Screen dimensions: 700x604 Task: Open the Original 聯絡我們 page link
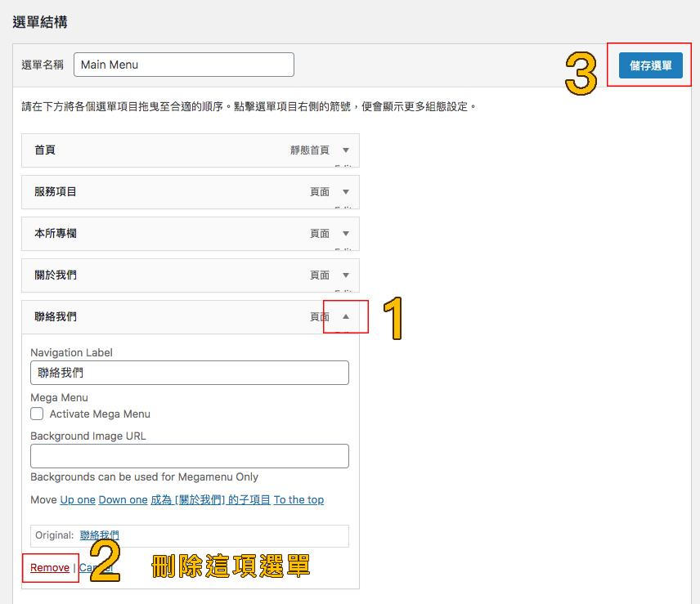click(99, 535)
